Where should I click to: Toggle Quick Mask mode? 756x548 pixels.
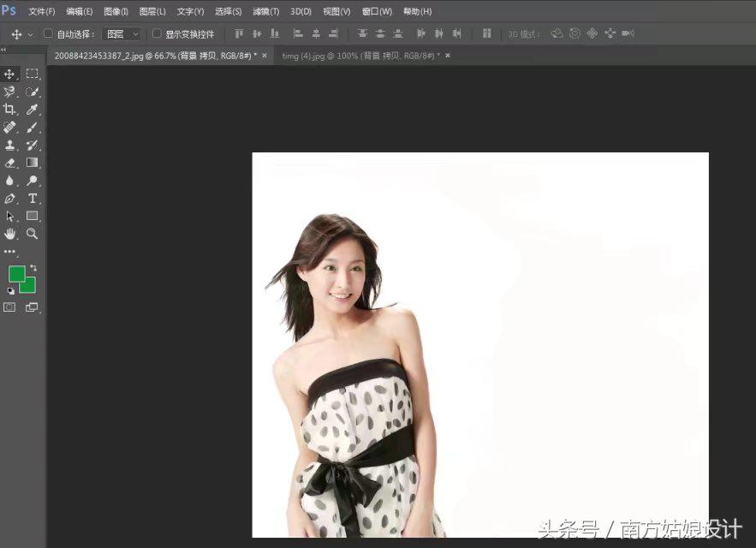pyautogui.click(x=9, y=307)
